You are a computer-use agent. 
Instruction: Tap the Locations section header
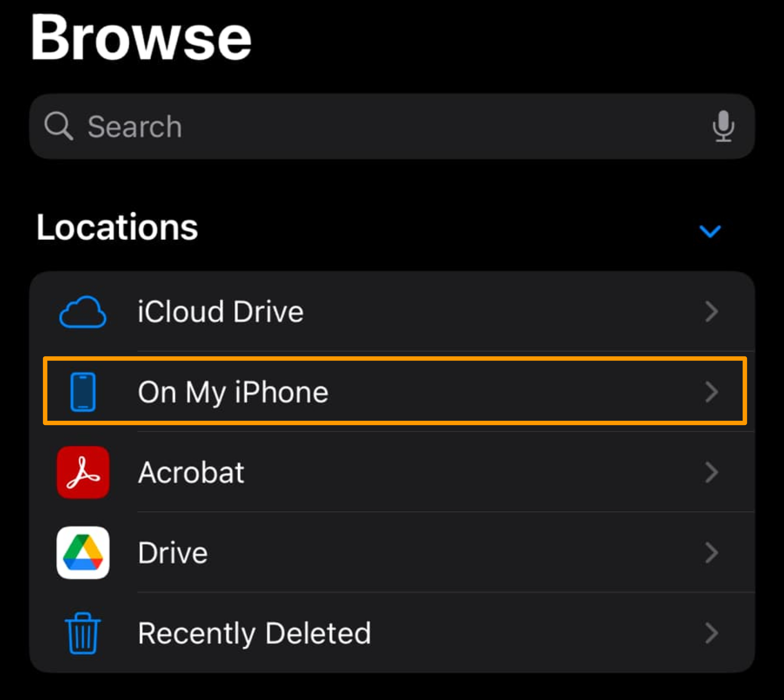click(x=117, y=228)
